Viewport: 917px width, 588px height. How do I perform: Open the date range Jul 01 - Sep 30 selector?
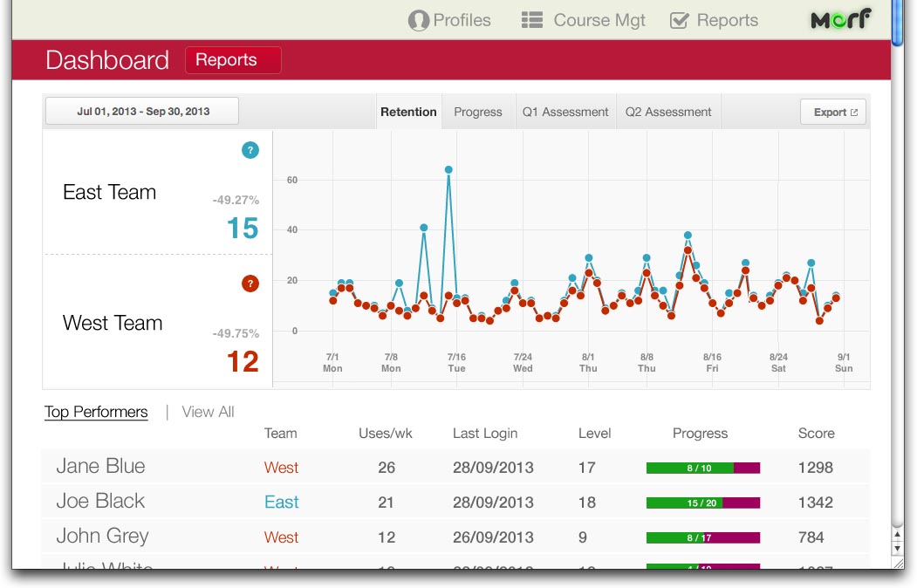click(142, 112)
